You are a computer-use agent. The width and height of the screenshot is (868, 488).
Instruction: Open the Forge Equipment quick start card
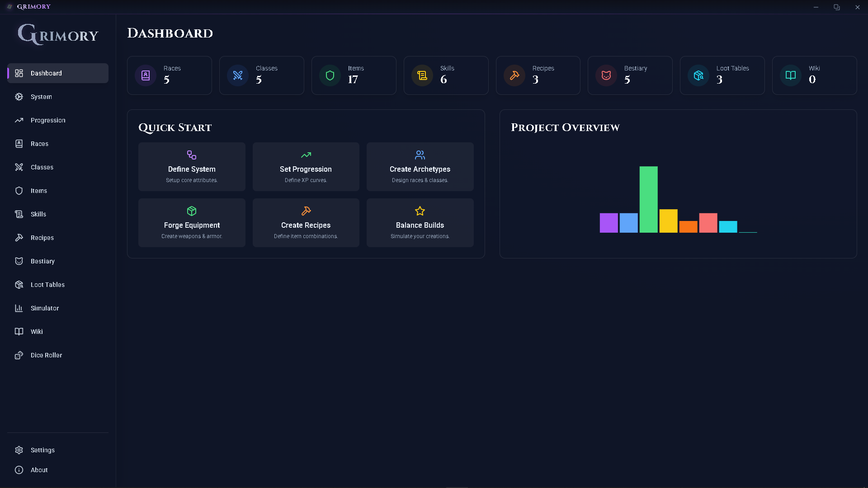[192, 223]
